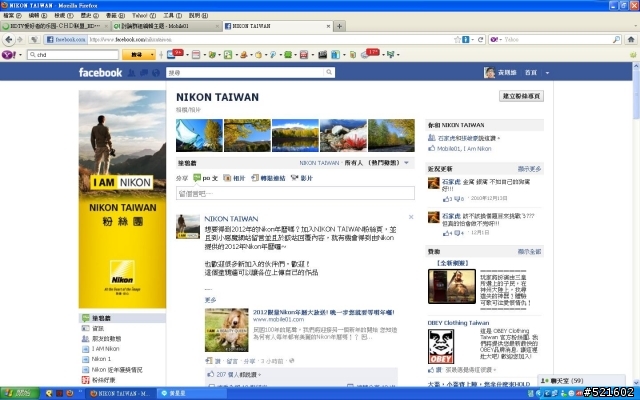Switch to the Mobile01 browser tab
Viewport: 640px width, 400px height.
[167, 26]
